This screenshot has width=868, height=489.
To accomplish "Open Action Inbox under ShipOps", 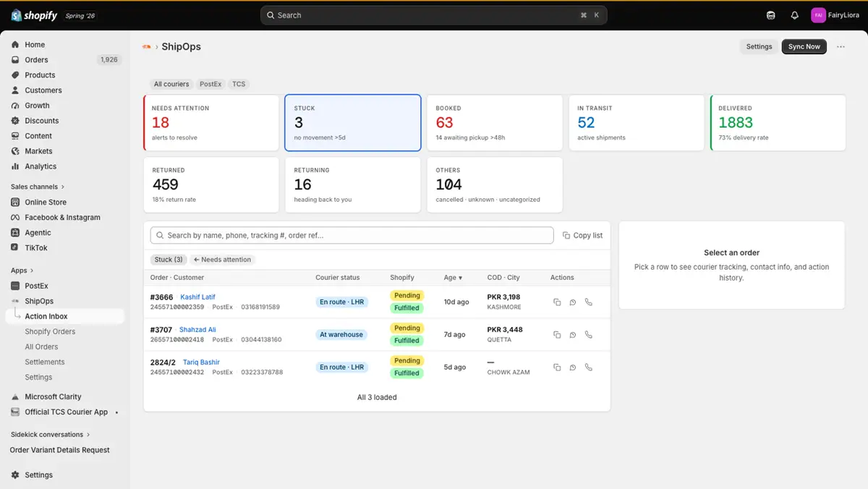I will [46, 316].
